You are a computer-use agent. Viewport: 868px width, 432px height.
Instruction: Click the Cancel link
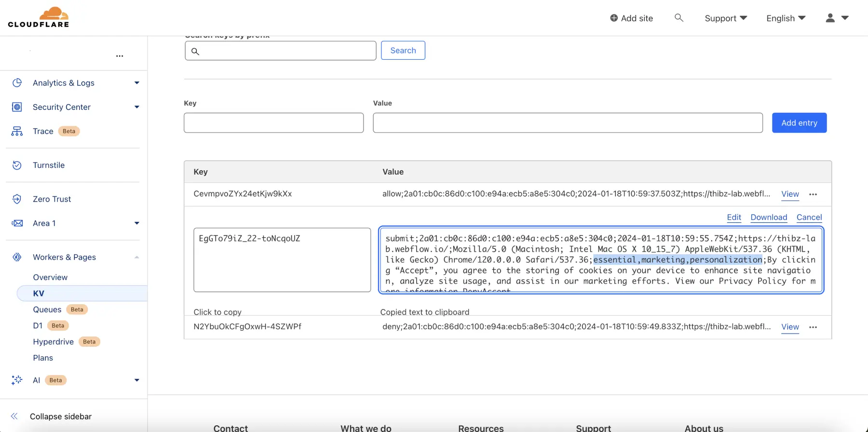[809, 217]
